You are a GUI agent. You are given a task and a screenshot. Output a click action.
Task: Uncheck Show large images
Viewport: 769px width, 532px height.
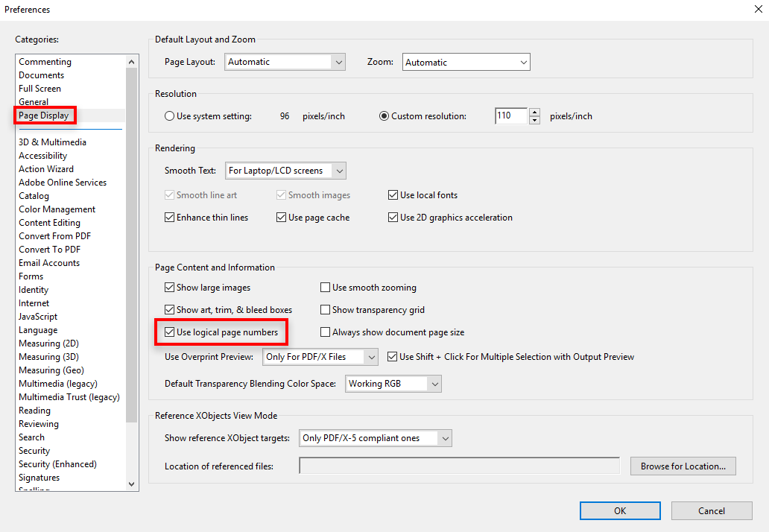tap(169, 287)
